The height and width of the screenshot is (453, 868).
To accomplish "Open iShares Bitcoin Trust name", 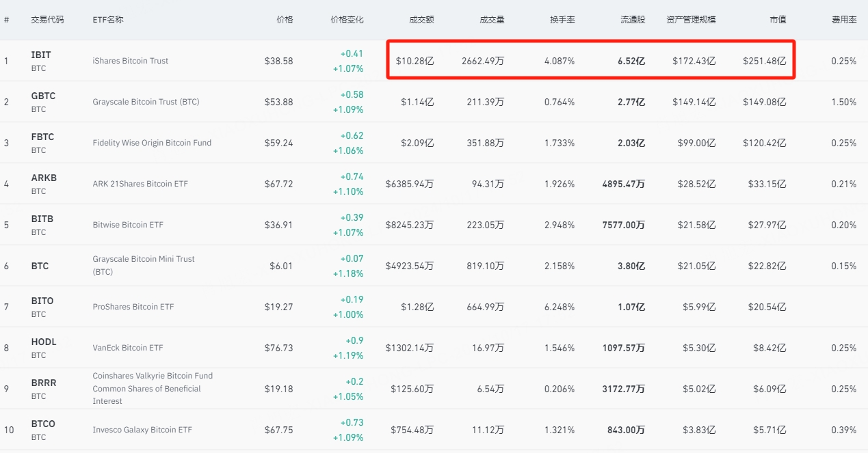I will pos(130,61).
